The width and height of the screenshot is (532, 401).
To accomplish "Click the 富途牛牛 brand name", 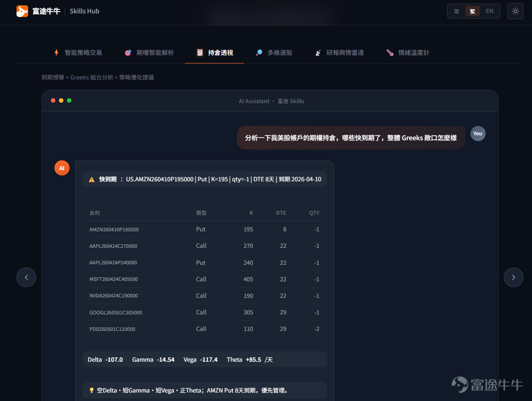I will pyautogui.click(x=46, y=11).
